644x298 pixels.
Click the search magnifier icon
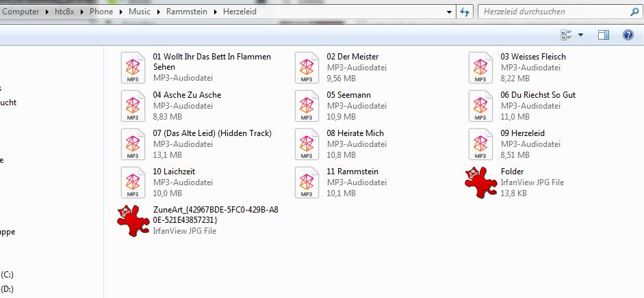pyautogui.click(x=634, y=12)
